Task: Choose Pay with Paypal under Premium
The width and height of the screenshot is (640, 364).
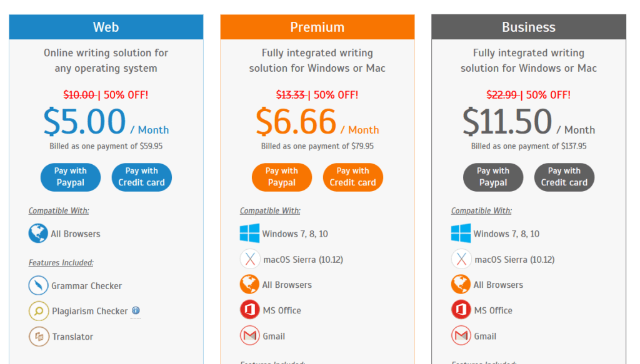Action: click(282, 177)
